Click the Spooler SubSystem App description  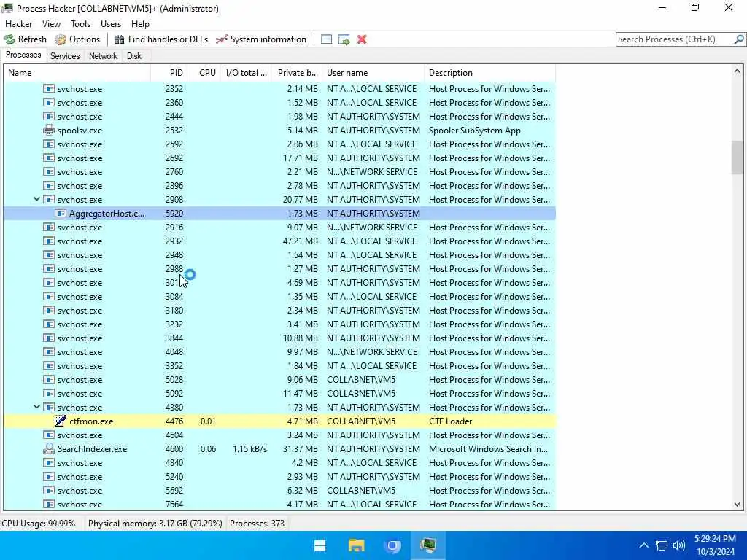pyautogui.click(x=474, y=130)
